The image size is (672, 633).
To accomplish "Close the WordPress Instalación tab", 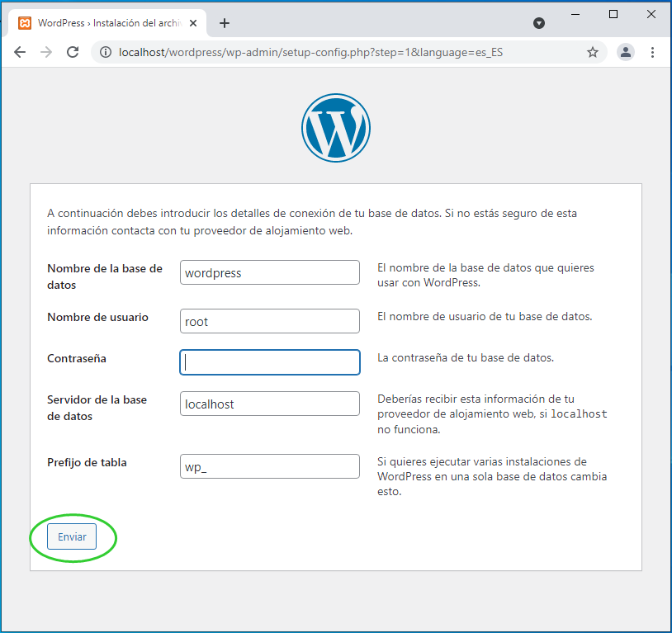I will tap(193, 23).
